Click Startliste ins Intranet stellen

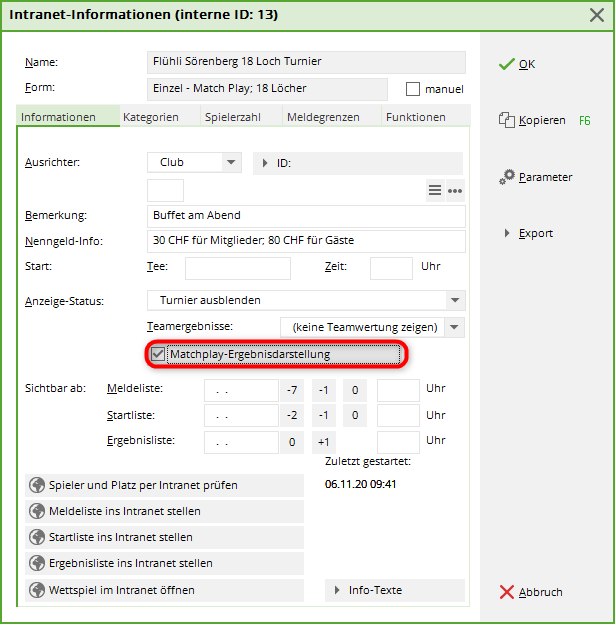coord(163,537)
